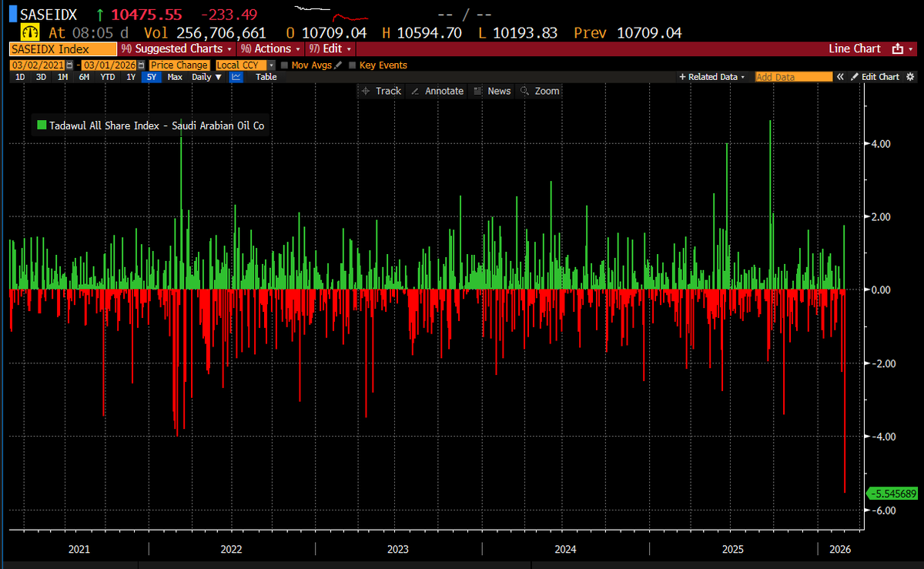Enable the Mov Avgs checkbox
The width and height of the screenshot is (924, 569).
click(x=285, y=65)
